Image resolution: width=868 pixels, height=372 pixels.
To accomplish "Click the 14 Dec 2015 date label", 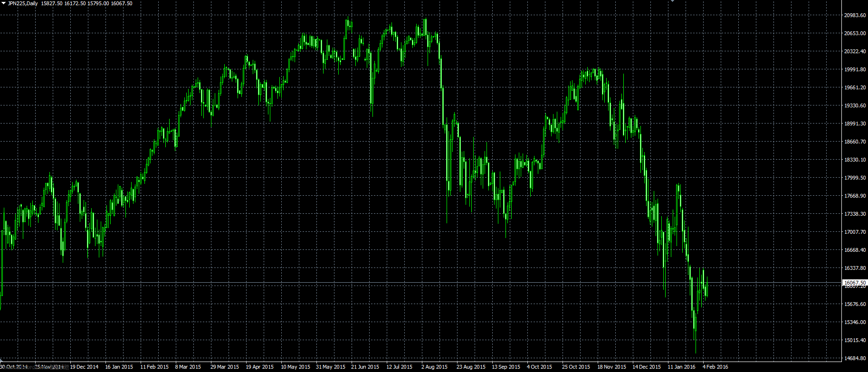I will click(x=647, y=367).
